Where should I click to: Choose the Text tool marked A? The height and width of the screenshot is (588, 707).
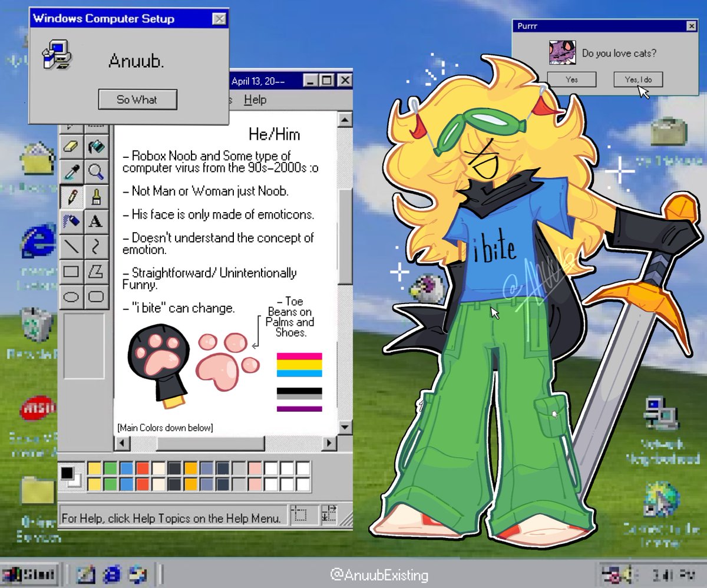(95, 221)
